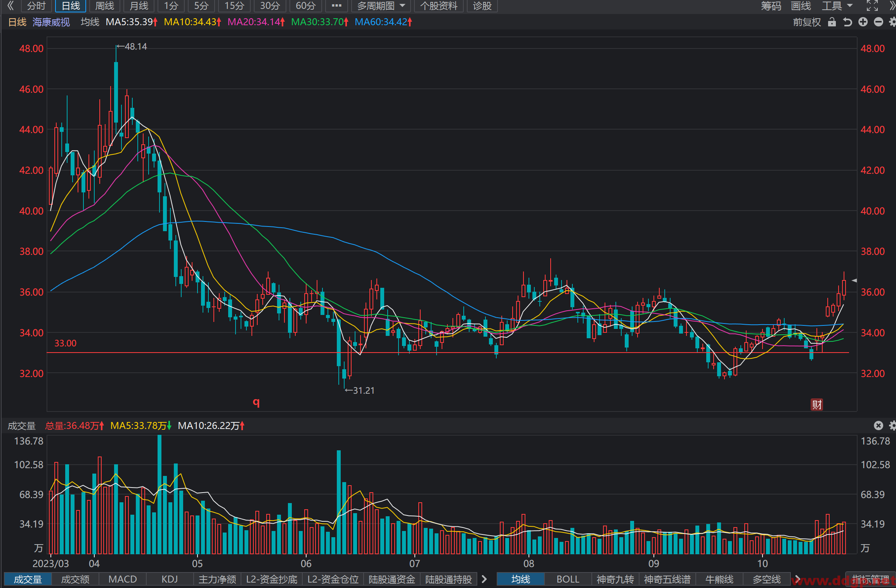This screenshot has width=896, height=588.
Task: Click the lock icon beside 前复权
Action: point(832,22)
